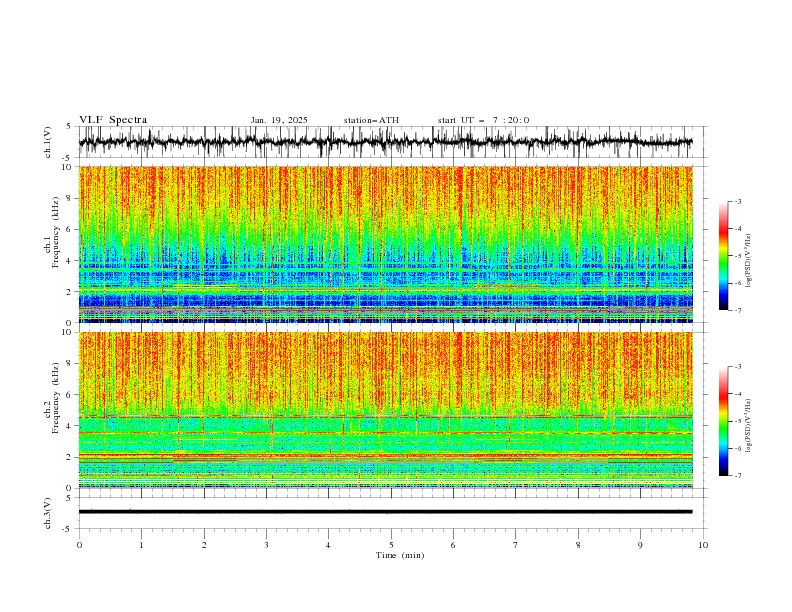The image size is (792, 612).
Task: Click the ch.2 "Frequency (kHz)" axis label
Action: click(56, 397)
